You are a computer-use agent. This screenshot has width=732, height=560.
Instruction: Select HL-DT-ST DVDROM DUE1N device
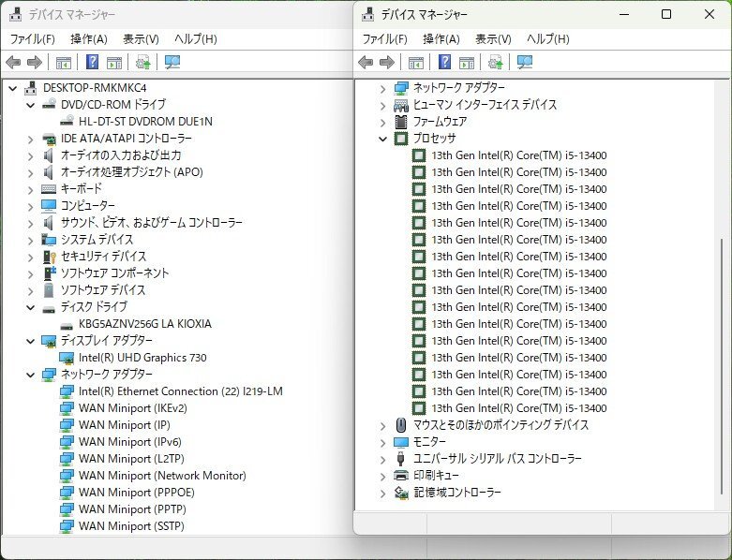coord(145,122)
